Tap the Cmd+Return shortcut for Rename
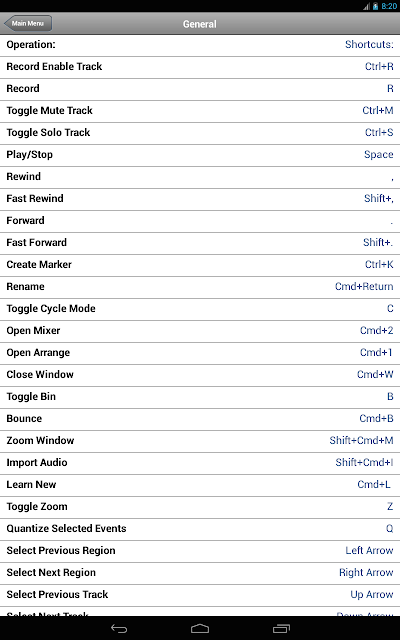The width and height of the screenshot is (400, 640). click(364, 287)
